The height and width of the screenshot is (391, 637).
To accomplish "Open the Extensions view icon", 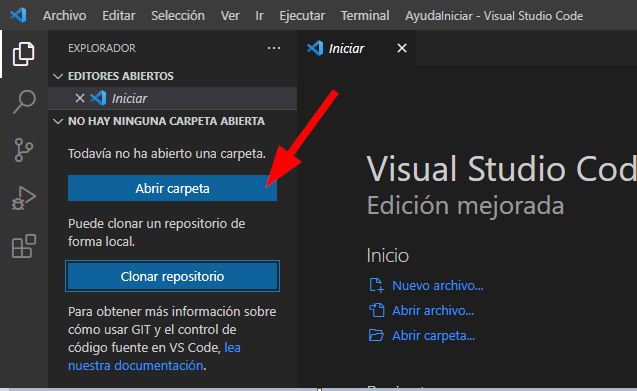I will pos(24,246).
